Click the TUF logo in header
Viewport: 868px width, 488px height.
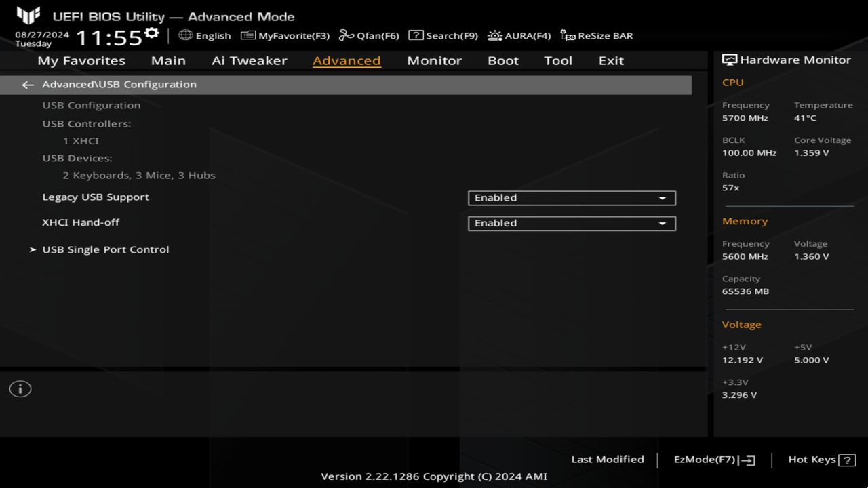coord(28,15)
